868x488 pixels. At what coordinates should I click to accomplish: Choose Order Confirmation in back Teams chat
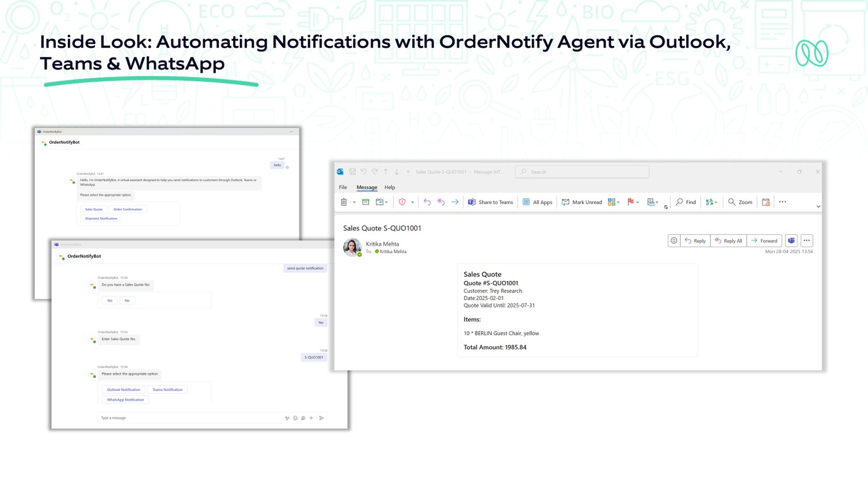click(x=128, y=209)
